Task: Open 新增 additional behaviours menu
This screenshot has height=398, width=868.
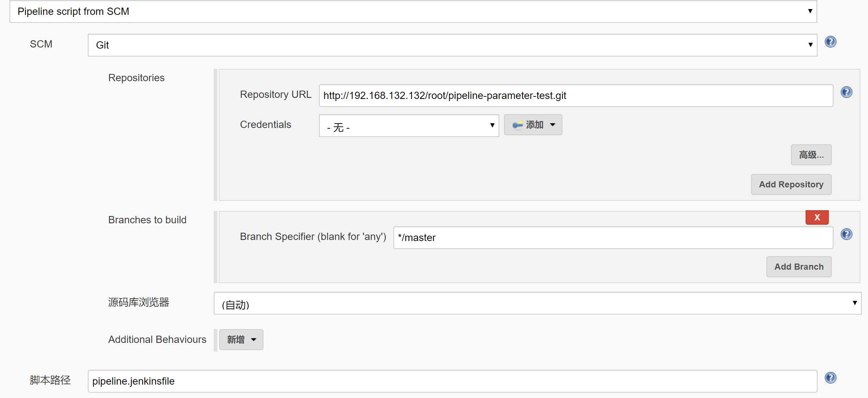Action: 240,339
